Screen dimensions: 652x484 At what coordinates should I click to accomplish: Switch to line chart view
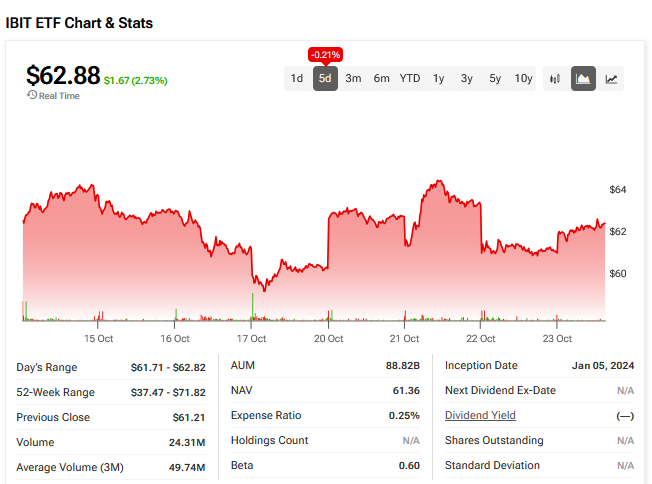point(611,79)
